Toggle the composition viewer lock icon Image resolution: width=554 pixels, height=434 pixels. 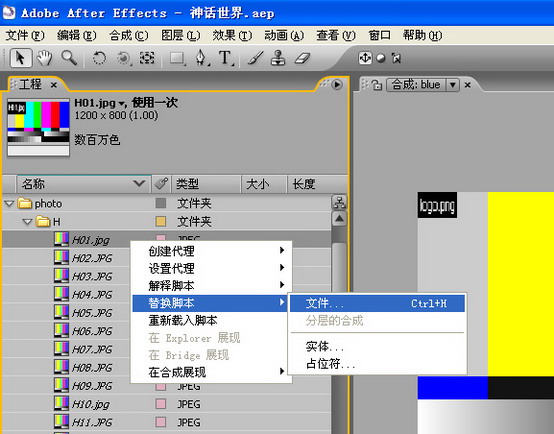[377, 85]
